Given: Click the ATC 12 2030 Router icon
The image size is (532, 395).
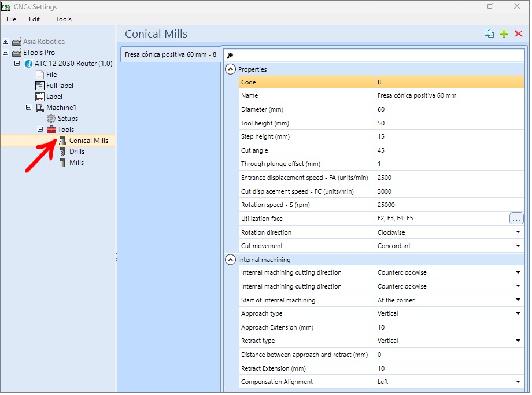Looking at the screenshot, I should [x=29, y=64].
